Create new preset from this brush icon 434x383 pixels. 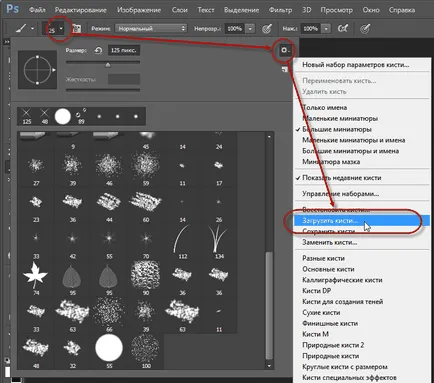pos(284,69)
